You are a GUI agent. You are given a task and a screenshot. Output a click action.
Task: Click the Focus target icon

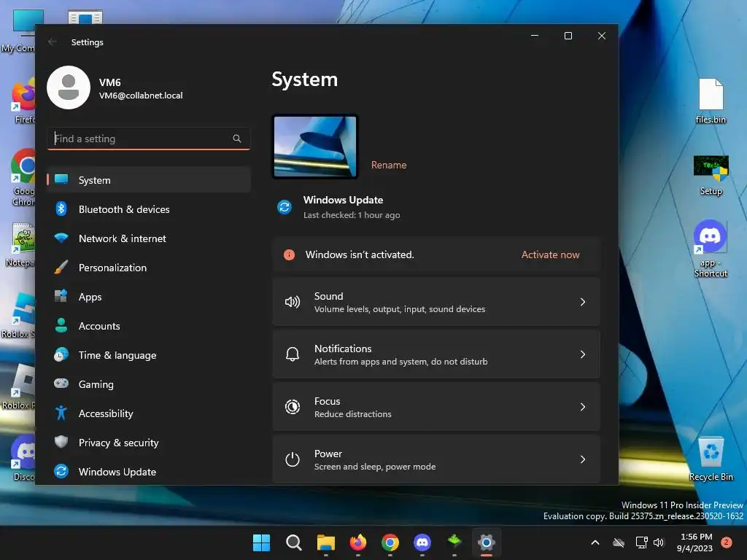click(292, 407)
